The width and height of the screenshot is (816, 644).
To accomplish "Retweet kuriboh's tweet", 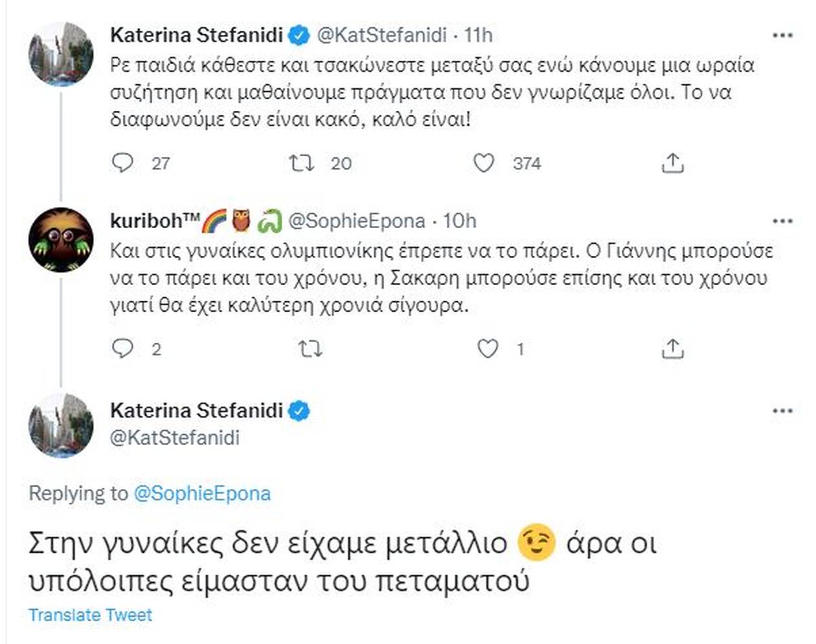I will 310,349.
